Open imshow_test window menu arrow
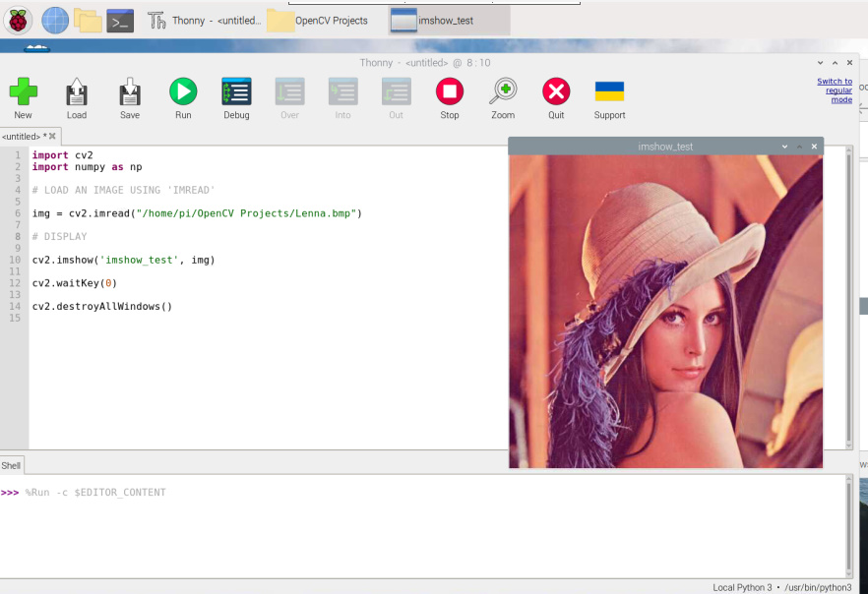Viewport: 868px width, 594px height. (x=784, y=147)
